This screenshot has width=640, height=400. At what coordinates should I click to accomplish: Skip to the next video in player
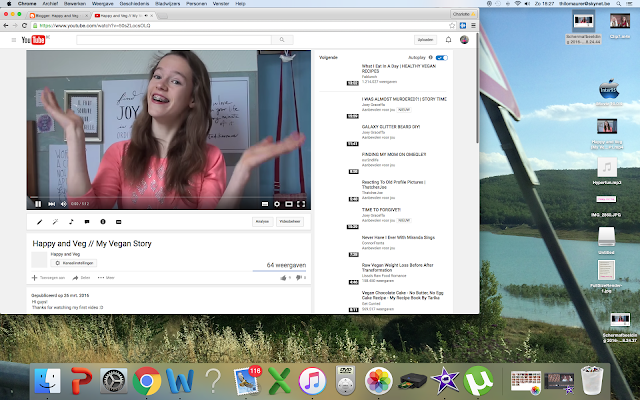coord(51,204)
